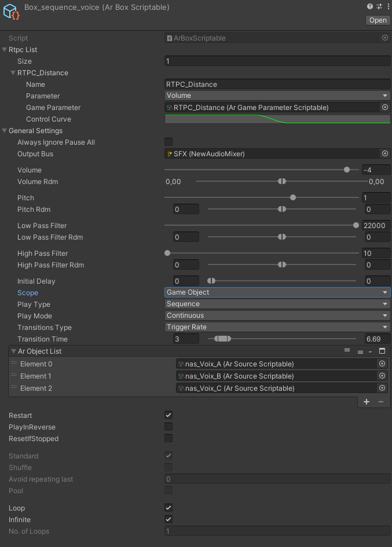Screen dimensions: 392x547
Task: Open object picker for nas_Voix_C
Action: coord(382,388)
